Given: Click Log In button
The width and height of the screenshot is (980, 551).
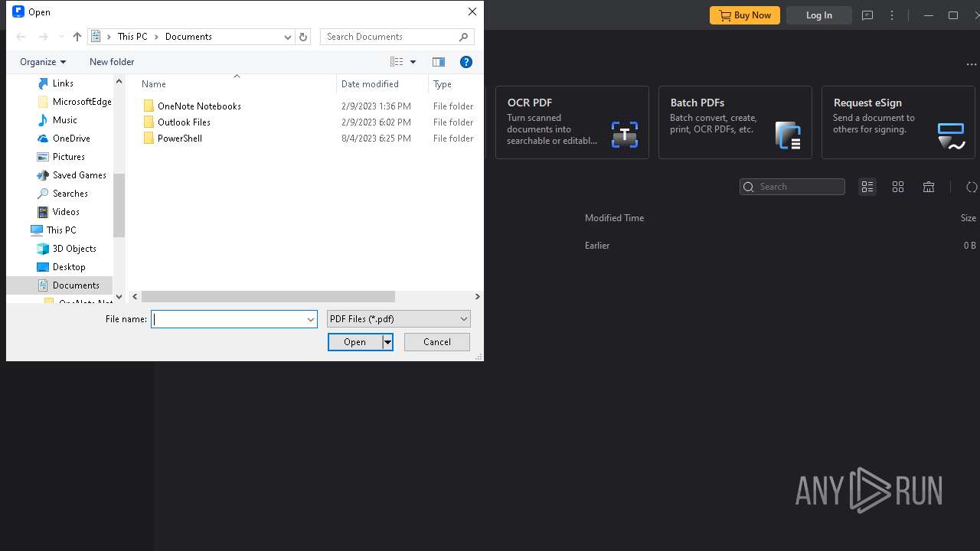Looking at the screenshot, I should pos(819,15).
